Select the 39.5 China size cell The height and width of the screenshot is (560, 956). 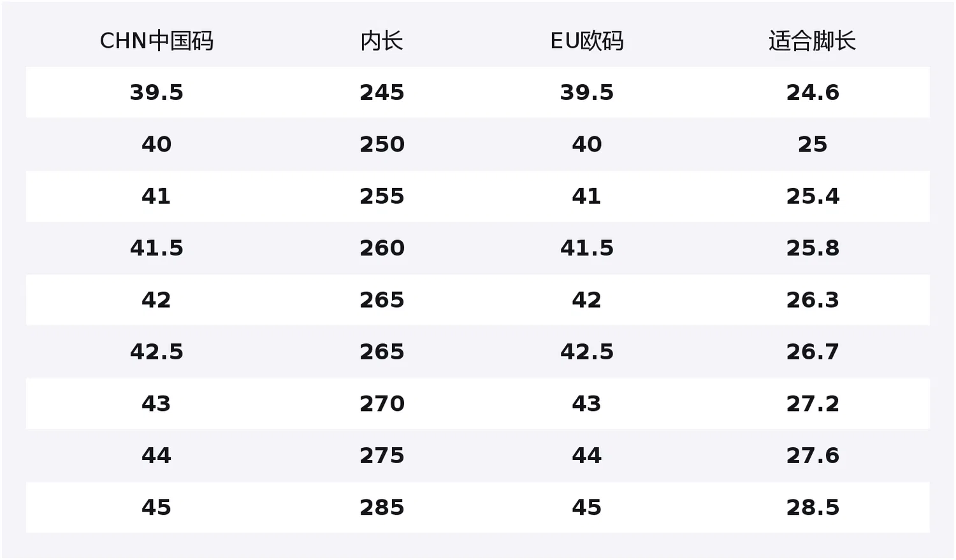tap(156, 92)
